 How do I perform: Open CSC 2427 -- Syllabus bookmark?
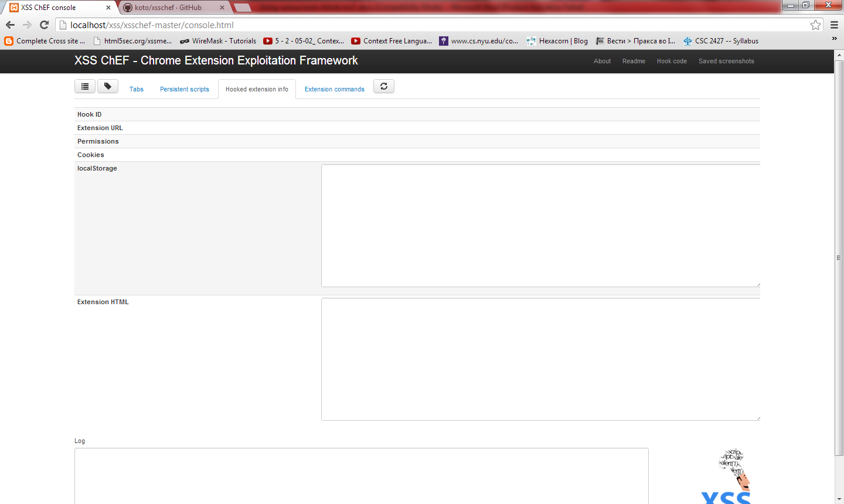coord(720,41)
